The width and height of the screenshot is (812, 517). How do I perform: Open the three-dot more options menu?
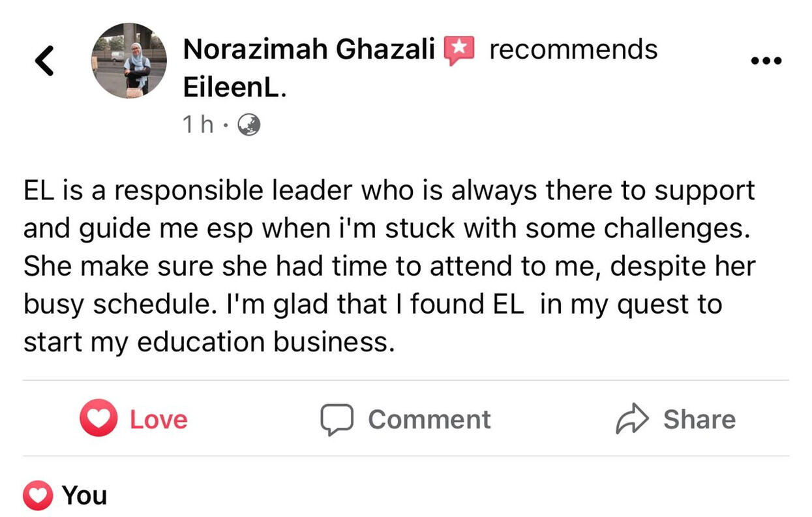click(x=766, y=61)
